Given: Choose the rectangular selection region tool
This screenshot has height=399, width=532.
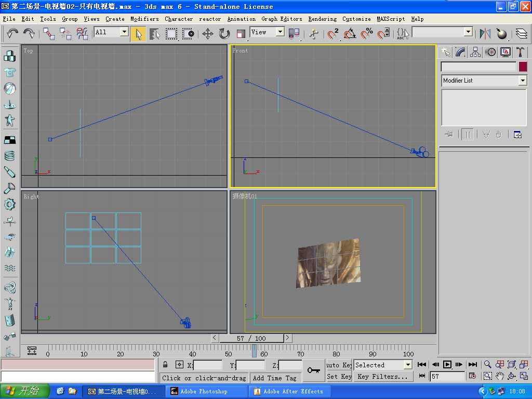Looking at the screenshot, I should (x=171, y=34).
